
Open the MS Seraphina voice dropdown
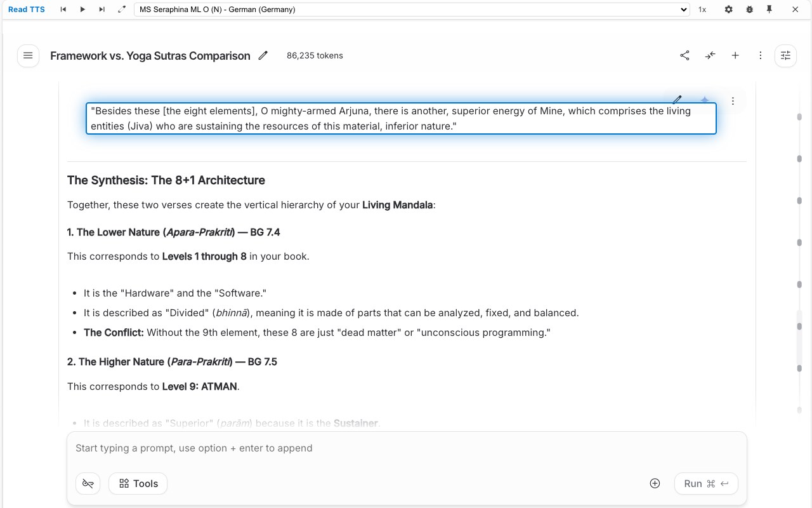click(412, 10)
